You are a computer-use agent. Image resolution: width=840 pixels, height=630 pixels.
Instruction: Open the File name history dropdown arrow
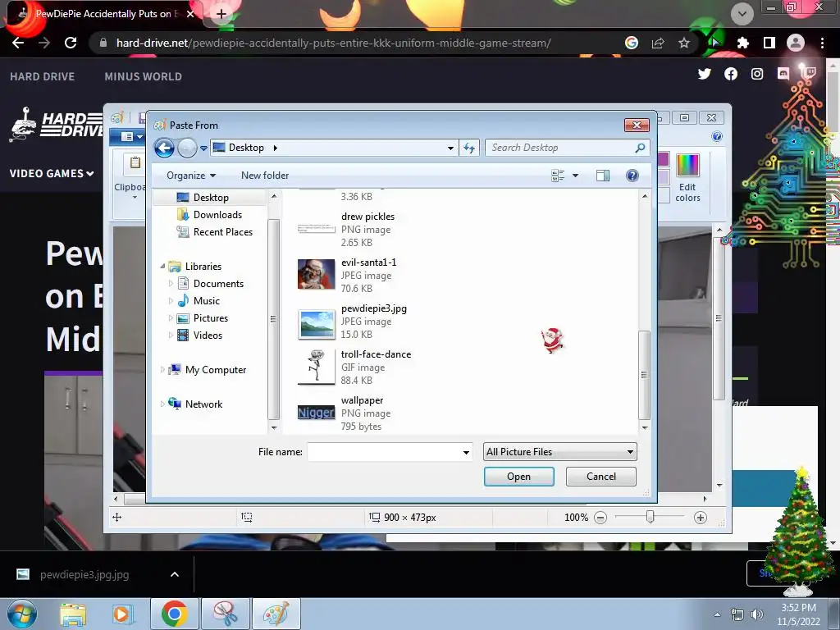click(x=466, y=452)
